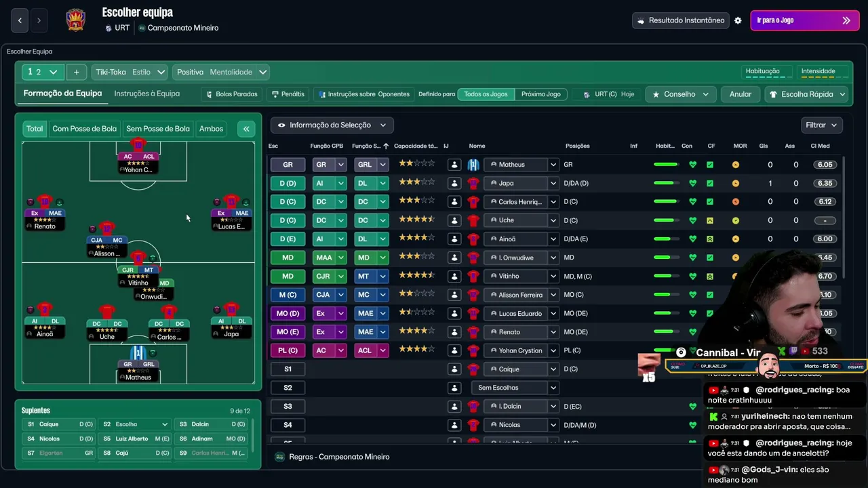
Task: Open player selector arrow for Vitinho
Action: tap(553, 276)
